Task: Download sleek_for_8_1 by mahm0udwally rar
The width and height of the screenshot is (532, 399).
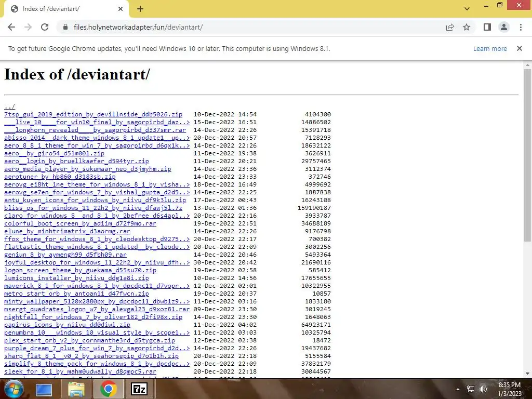Action: [80, 372]
